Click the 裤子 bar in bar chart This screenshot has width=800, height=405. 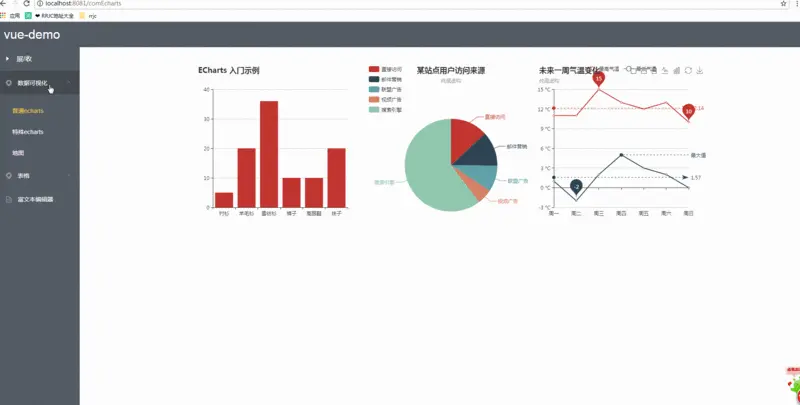pos(291,193)
